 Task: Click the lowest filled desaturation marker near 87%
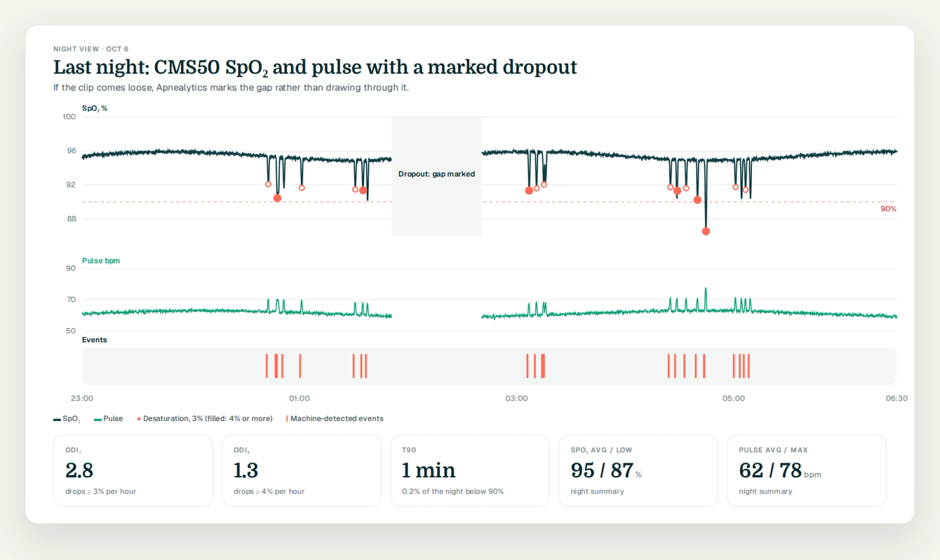pyautogui.click(x=706, y=231)
